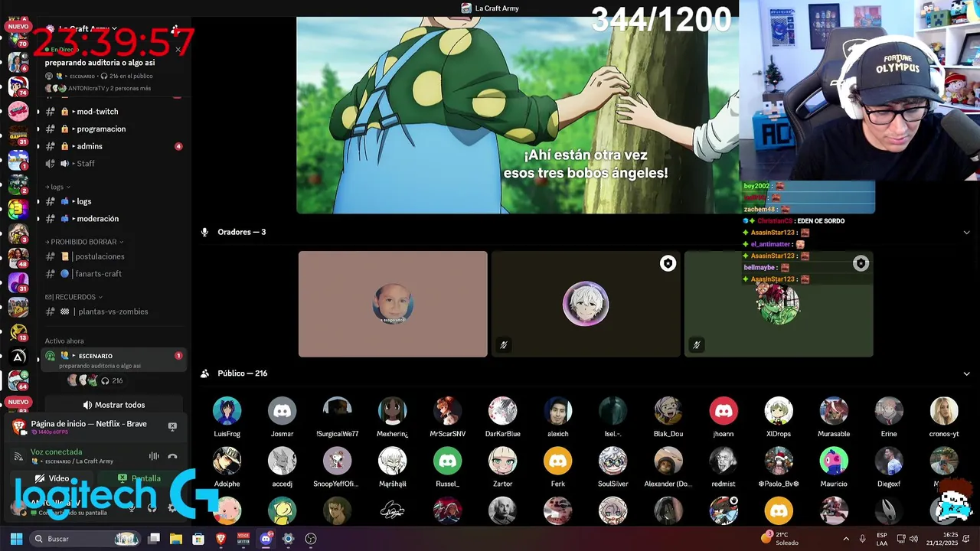Viewport: 980px width, 551px height.
Task: Open Diegoxf's audience avatar
Action: [888, 461]
